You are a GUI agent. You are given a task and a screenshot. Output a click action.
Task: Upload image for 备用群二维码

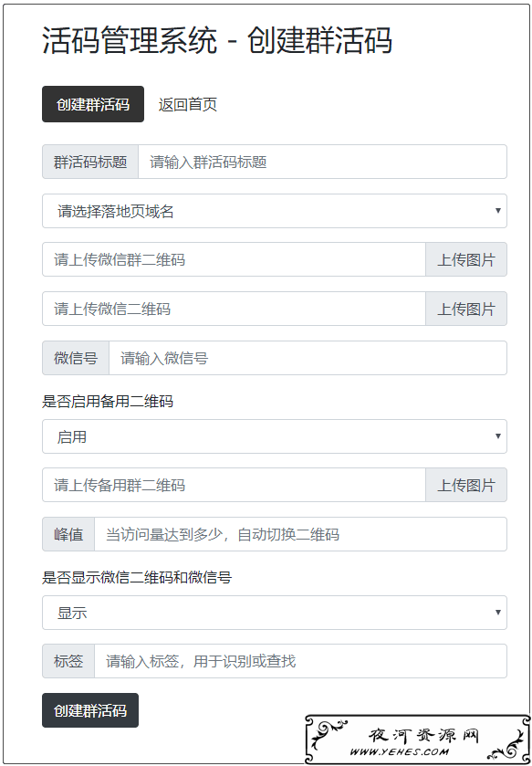pos(466,485)
